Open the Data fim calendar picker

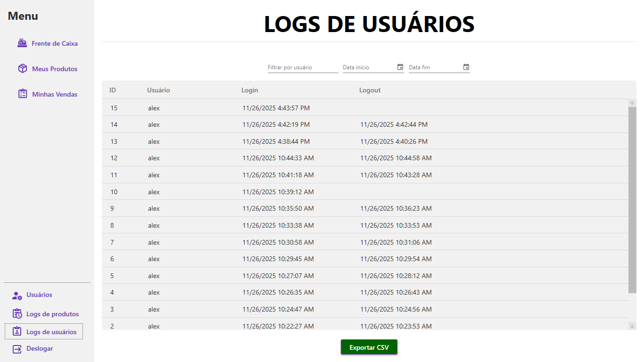point(466,67)
